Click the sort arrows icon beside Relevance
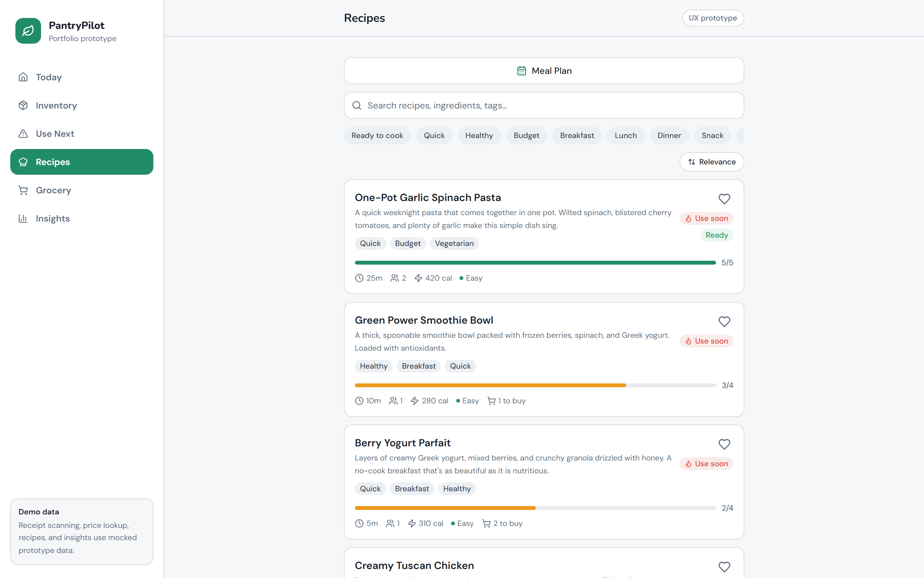The height and width of the screenshot is (578, 924). point(691,162)
